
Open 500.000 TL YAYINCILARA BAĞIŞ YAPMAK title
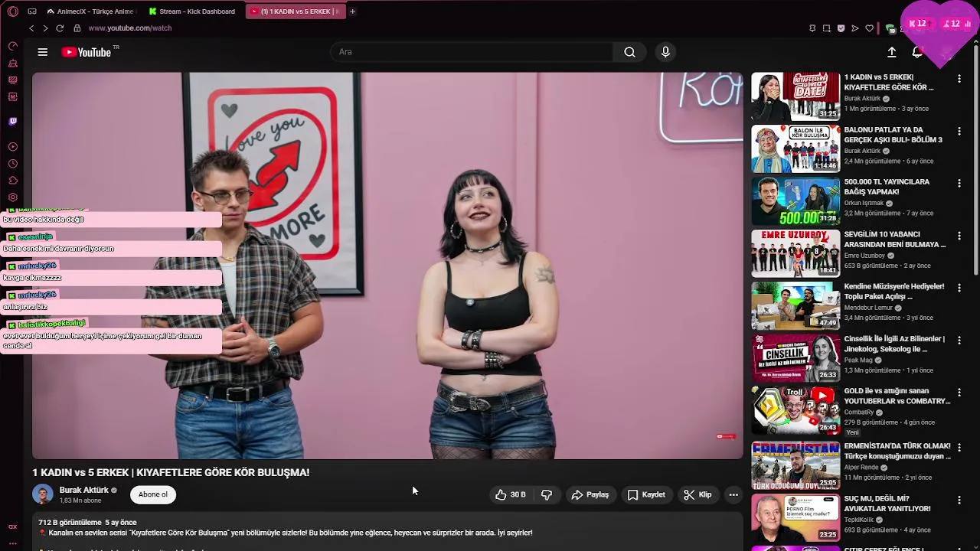887,187
